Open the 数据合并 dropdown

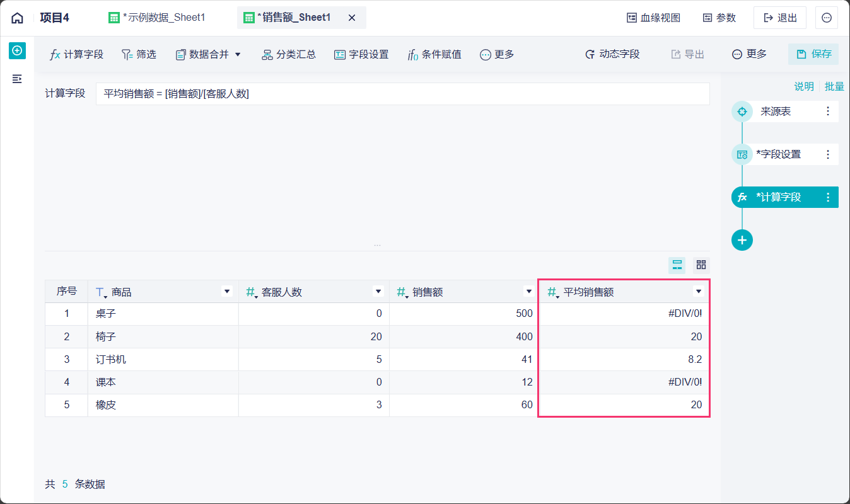coord(209,54)
